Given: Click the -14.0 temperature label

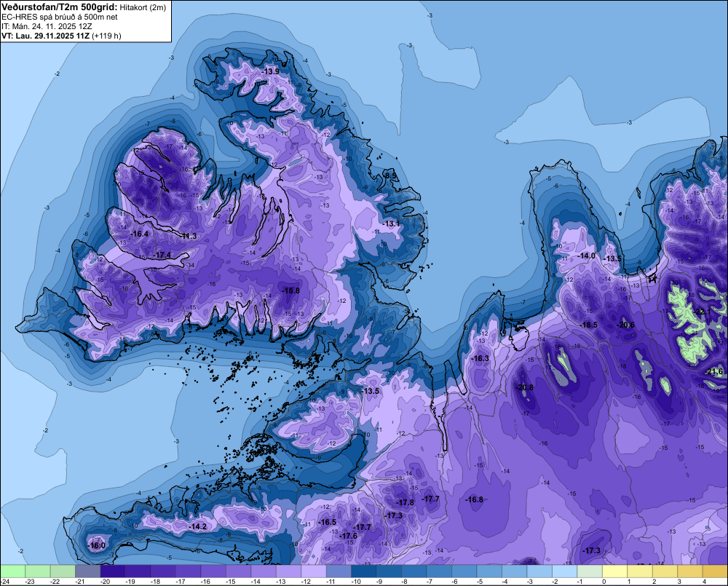Looking at the screenshot, I should pos(586,256).
